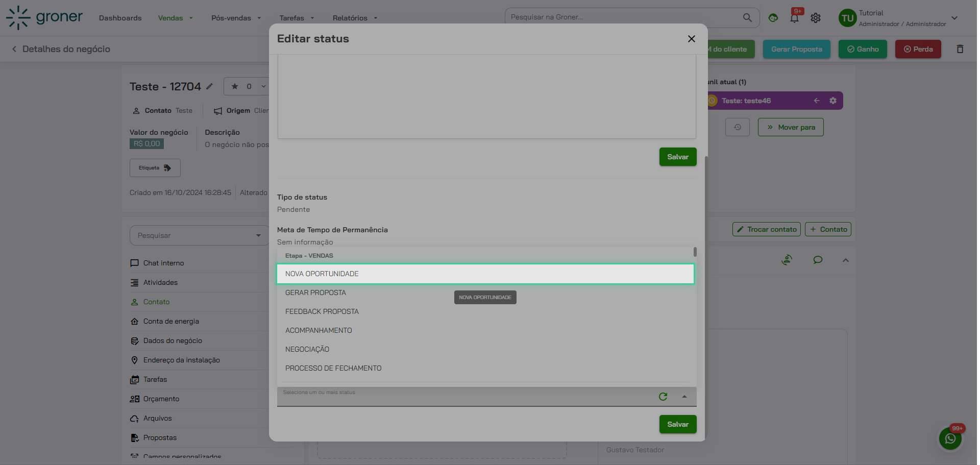Image resolution: width=980 pixels, height=465 pixels.
Task: Open Orçamento section
Action: coord(161,399)
